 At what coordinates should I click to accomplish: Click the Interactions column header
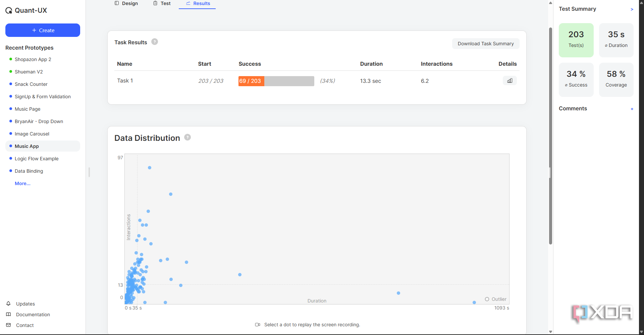click(x=436, y=64)
